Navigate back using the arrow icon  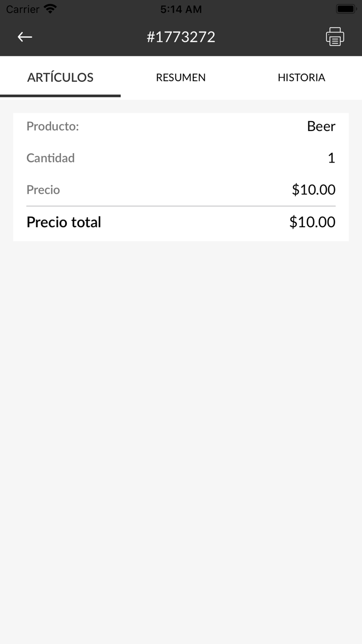(24, 37)
